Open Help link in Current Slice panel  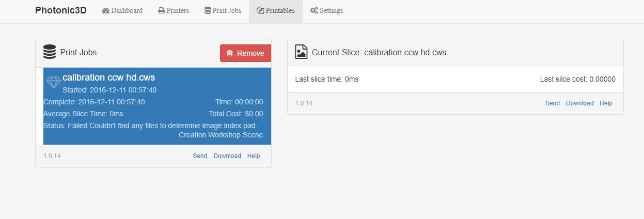click(606, 103)
